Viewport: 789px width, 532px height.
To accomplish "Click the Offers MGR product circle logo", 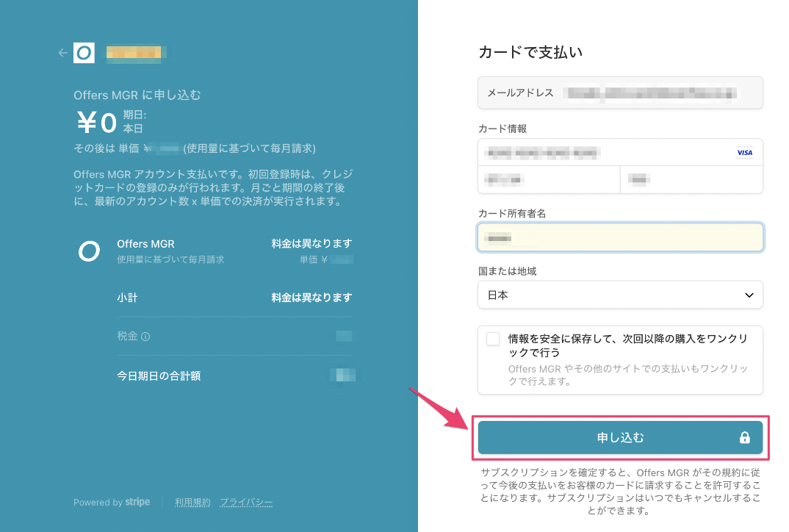I will click(x=89, y=251).
